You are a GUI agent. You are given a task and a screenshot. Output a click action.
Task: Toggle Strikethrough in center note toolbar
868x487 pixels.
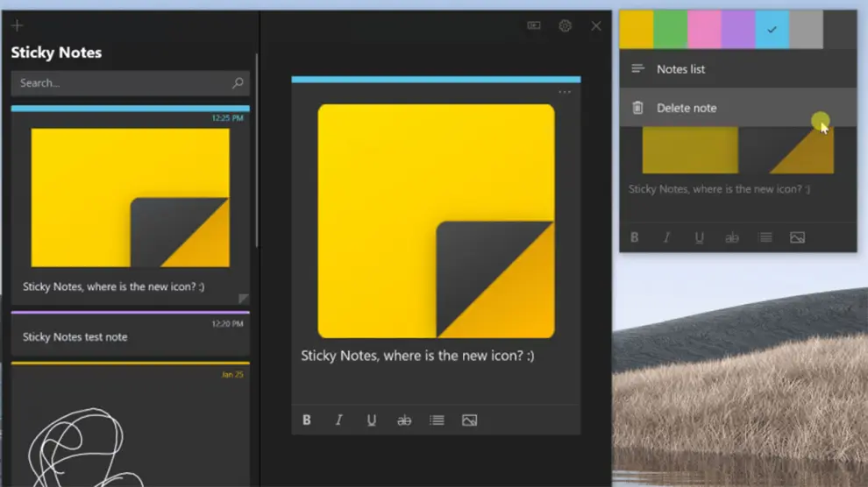[x=404, y=420]
